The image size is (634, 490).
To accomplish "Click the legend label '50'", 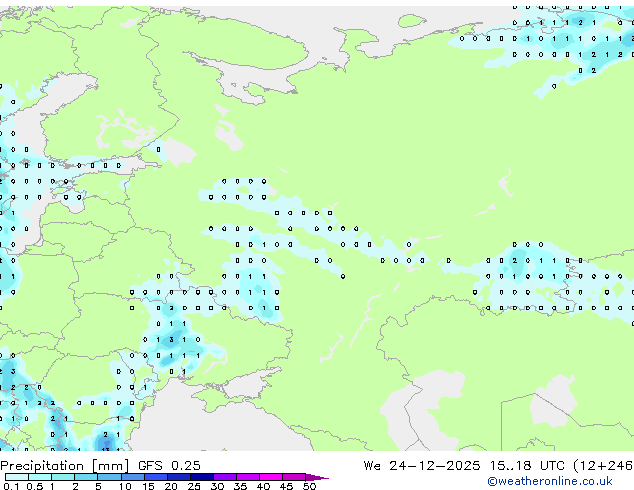I will click(309, 486).
